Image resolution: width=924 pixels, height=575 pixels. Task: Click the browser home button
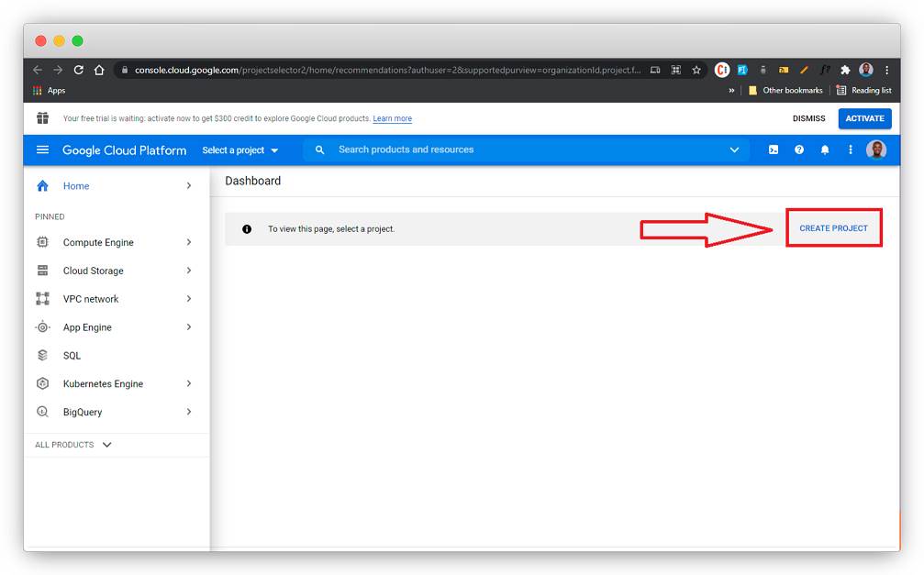click(x=99, y=70)
